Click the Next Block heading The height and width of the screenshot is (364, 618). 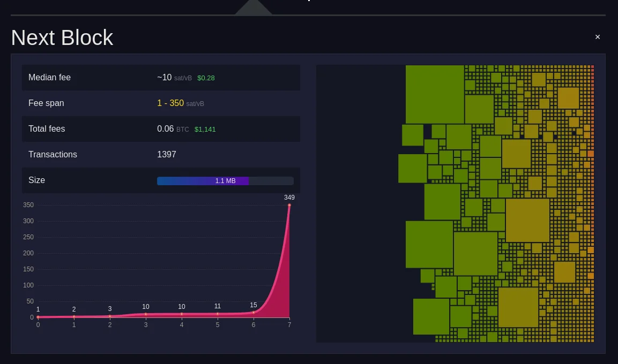click(x=62, y=38)
